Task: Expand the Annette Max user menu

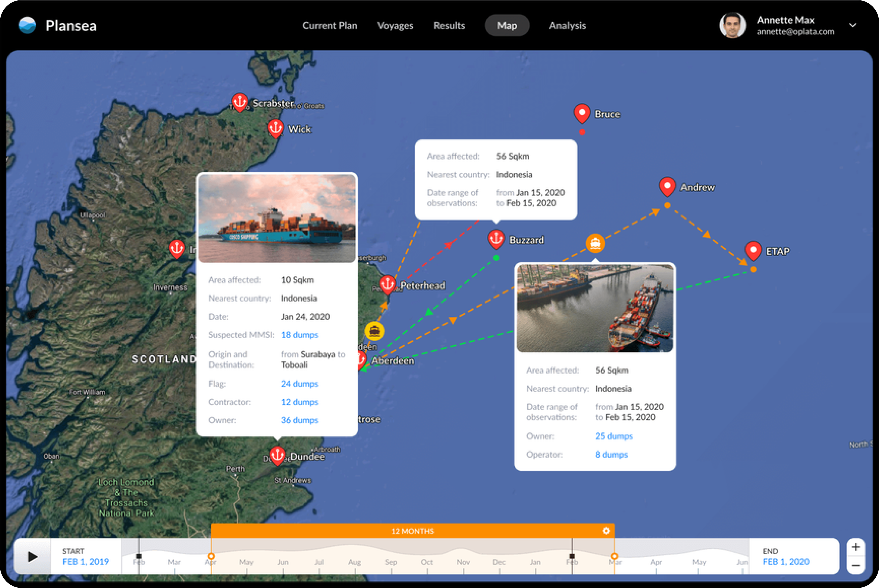Action: coord(853,25)
